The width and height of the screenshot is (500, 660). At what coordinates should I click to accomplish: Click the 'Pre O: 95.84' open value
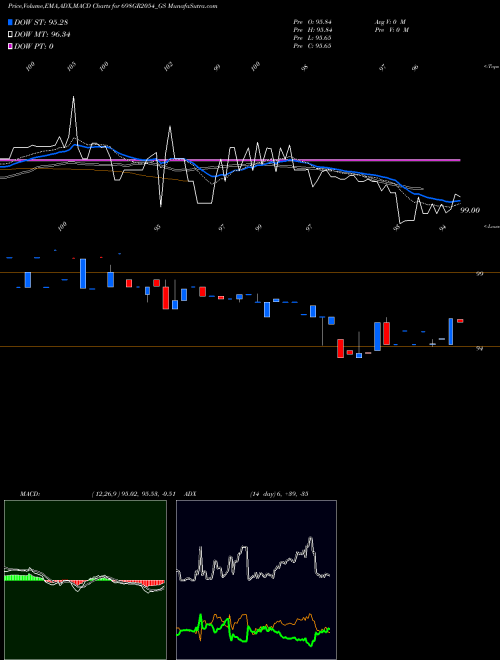click(312, 22)
